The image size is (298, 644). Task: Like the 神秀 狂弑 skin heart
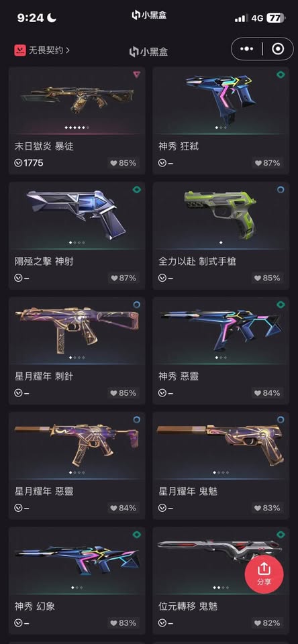(x=266, y=163)
